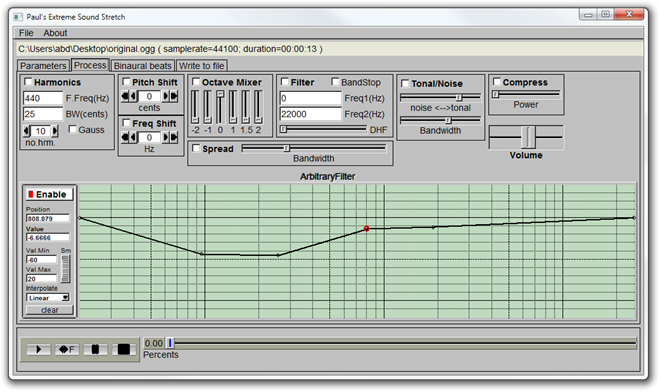The image size is (660, 392).
Task: Decrease pitch shift cents by small step
Action: pos(133,96)
